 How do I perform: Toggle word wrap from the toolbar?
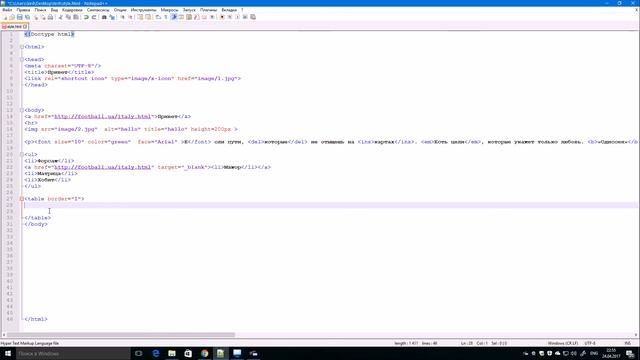tap(158, 17)
